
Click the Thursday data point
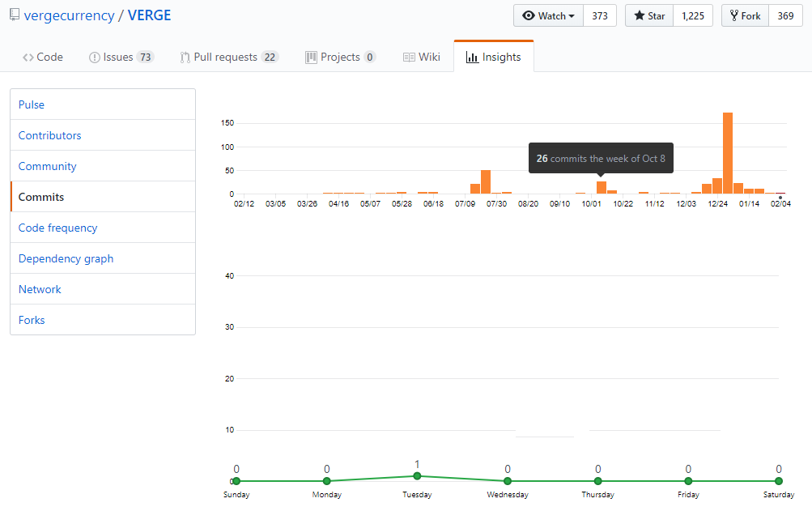[598, 481]
